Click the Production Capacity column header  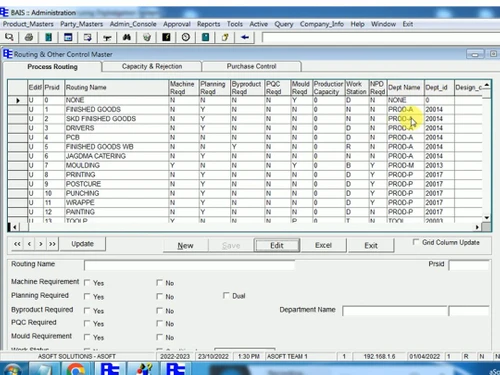coord(328,88)
